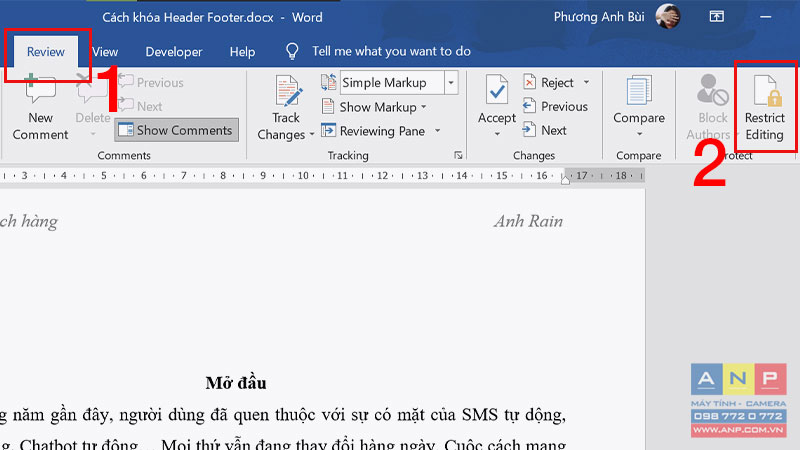This screenshot has width=800, height=450.
Task: Click the lightbulb Tell Me icon
Action: (x=292, y=51)
